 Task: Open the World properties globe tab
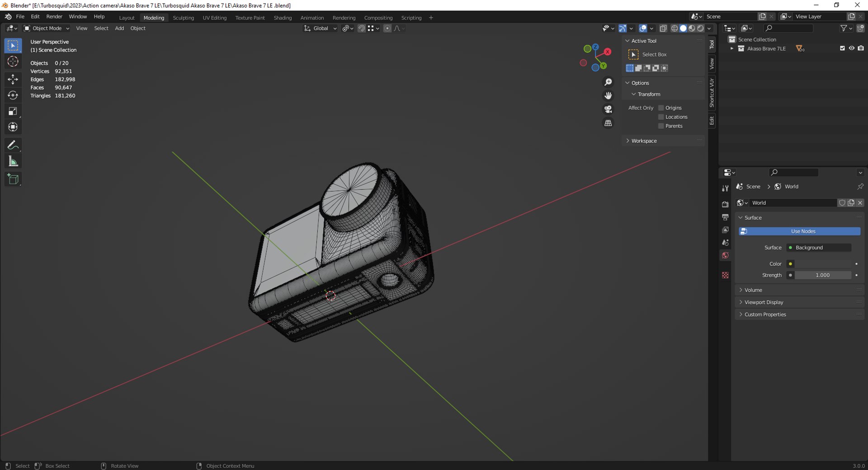click(725, 255)
